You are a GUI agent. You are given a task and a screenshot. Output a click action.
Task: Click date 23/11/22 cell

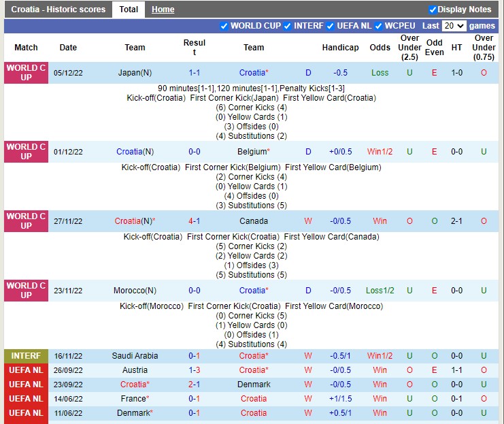(68, 291)
